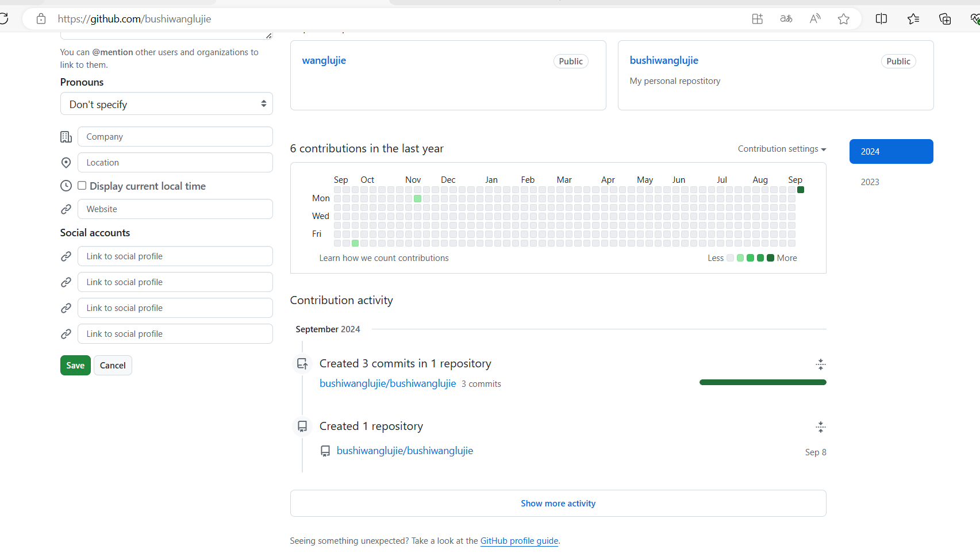Collapse the 'Created 1 repository' activity section

point(821,427)
